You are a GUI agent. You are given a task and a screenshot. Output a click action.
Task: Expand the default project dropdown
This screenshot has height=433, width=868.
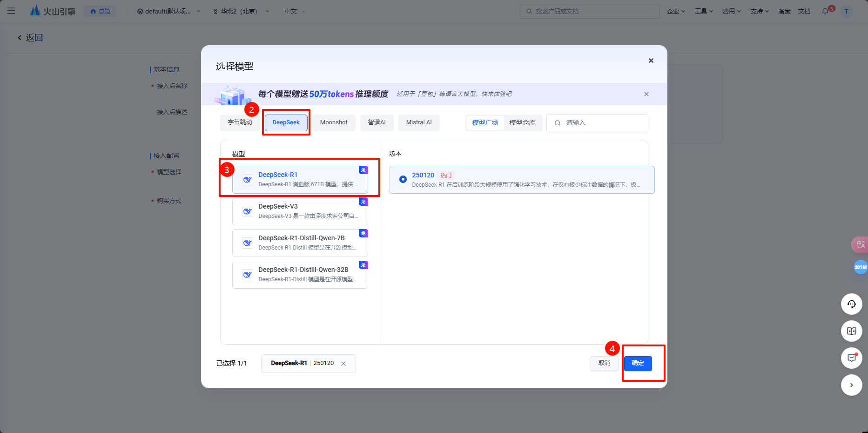[x=168, y=11]
